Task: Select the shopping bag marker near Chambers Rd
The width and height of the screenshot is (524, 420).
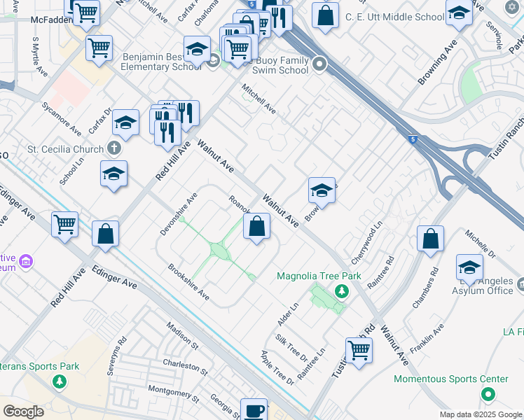Action: [430, 239]
